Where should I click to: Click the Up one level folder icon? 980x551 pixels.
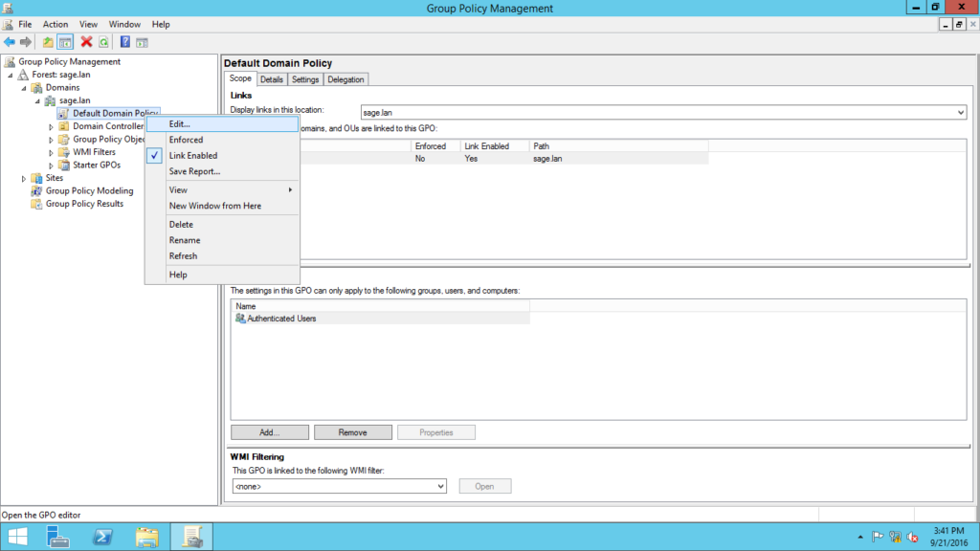click(x=48, y=42)
